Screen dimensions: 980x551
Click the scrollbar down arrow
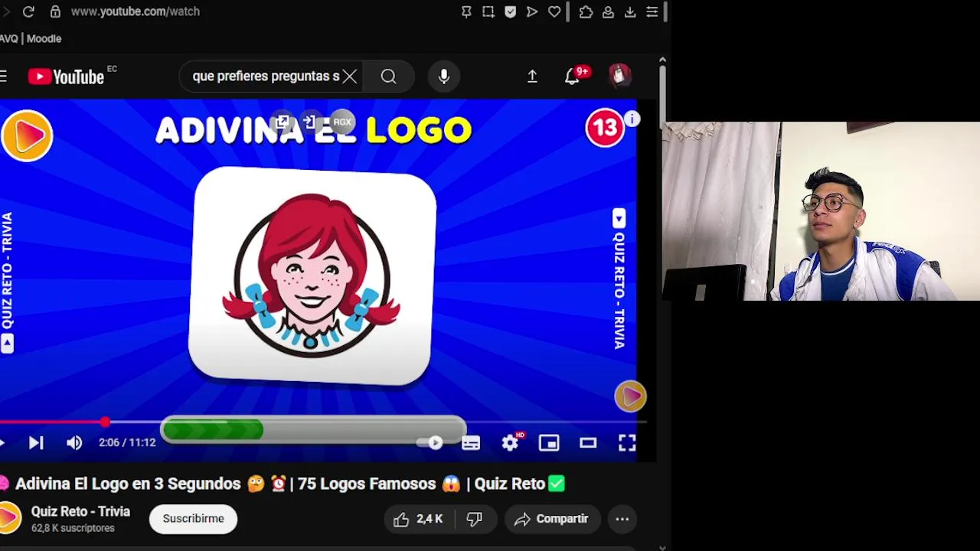(x=662, y=547)
